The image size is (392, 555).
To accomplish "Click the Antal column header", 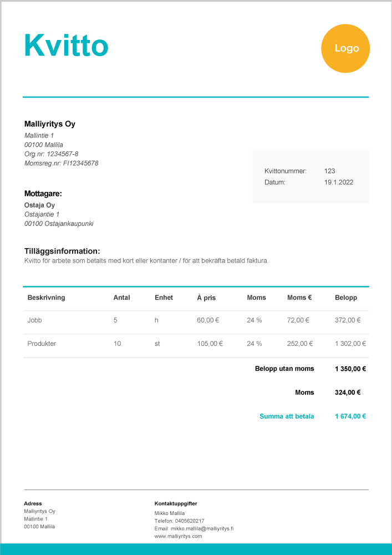I will coord(121,297).
